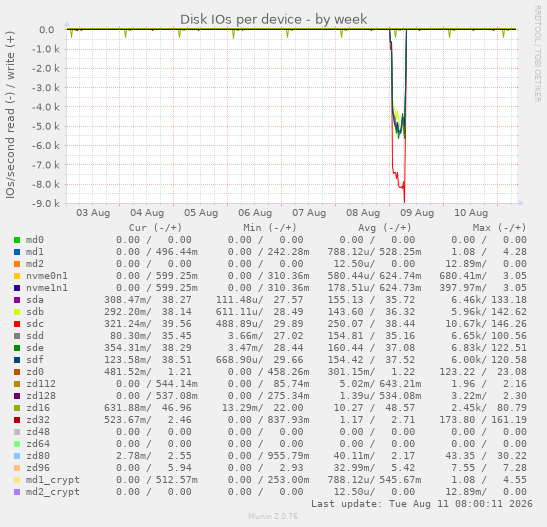Click the md1_crypt device label

[53, 480]
